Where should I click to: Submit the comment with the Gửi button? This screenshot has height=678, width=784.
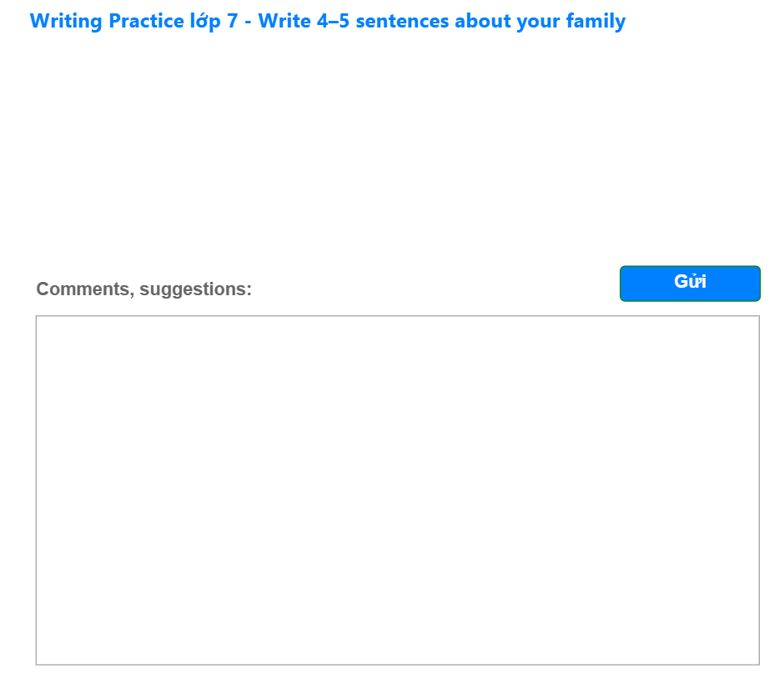pos(690,283)
